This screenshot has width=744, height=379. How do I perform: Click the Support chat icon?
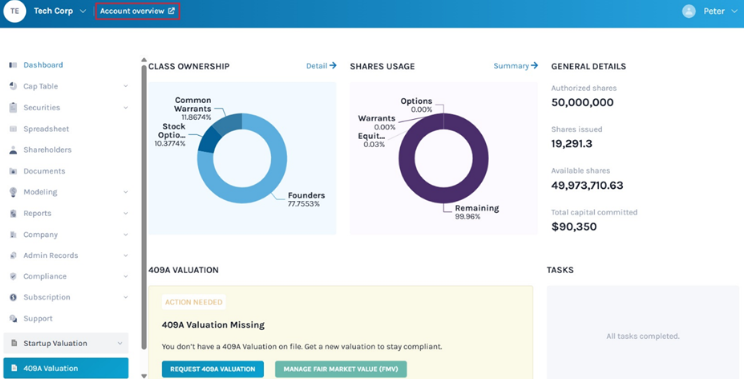pos(13,319)
